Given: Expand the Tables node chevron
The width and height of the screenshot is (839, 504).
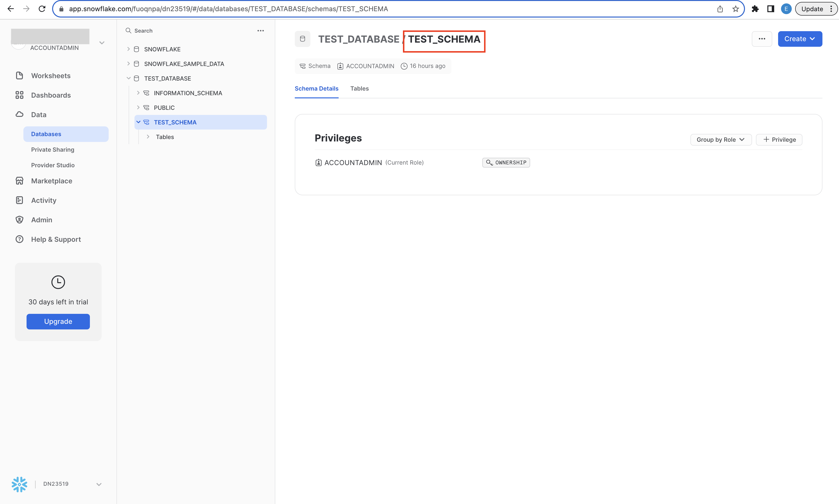Looking at the screenshot, I should pyautogui.click(x=148, y=137).
